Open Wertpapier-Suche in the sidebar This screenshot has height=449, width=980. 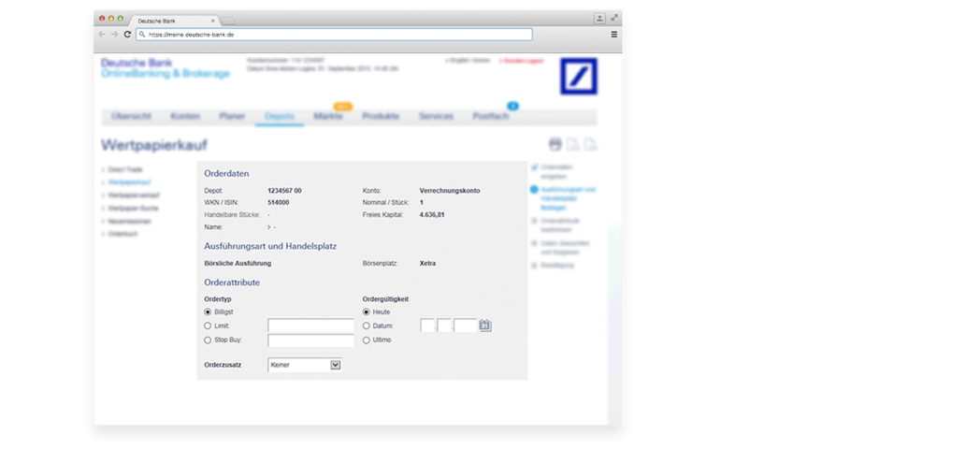[x=133, y=208]
